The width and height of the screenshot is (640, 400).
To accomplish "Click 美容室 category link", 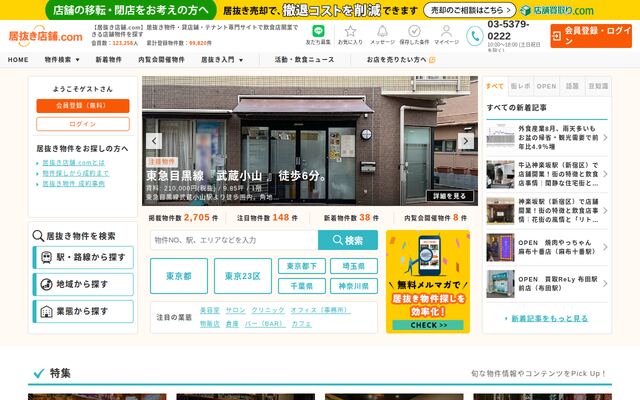I will [210, 310].
